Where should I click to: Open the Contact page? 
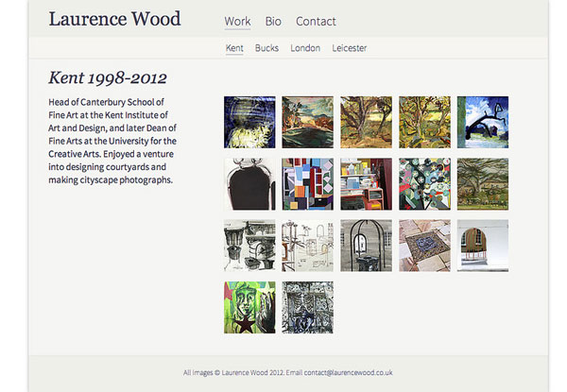click(316, 22)
